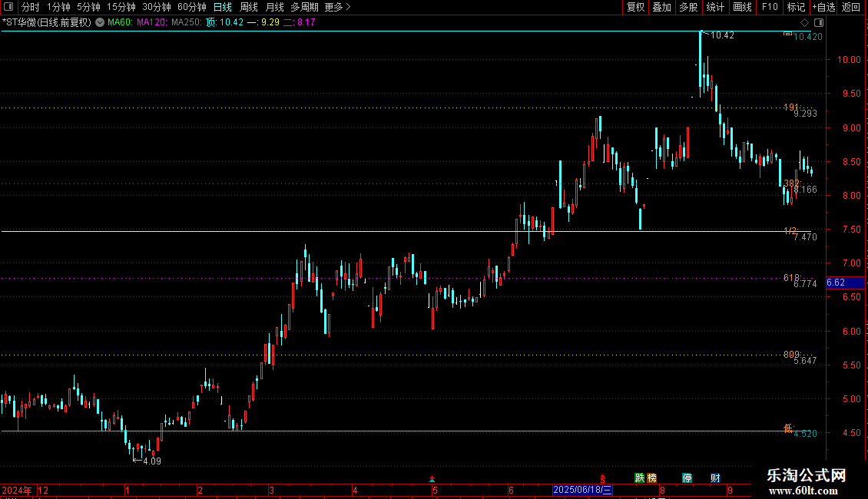
Task: Click the blue 财 event icon
Action: 715,478
